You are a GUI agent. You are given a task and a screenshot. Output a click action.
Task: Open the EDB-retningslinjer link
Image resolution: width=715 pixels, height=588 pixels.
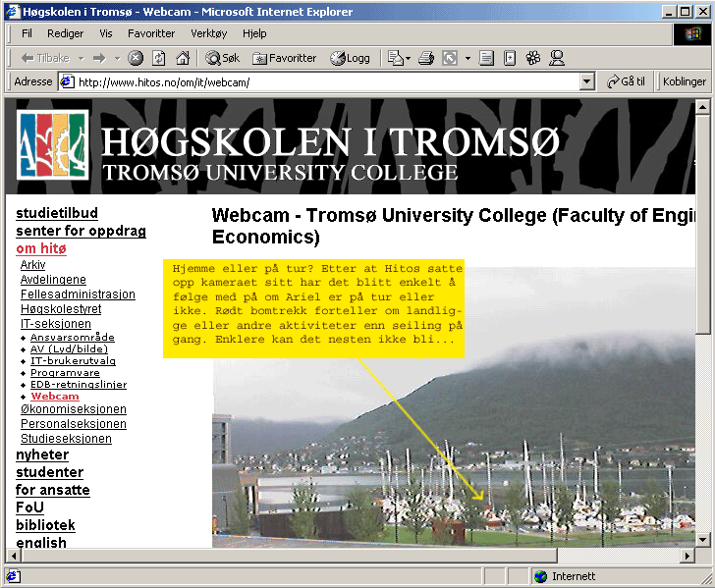79,385
